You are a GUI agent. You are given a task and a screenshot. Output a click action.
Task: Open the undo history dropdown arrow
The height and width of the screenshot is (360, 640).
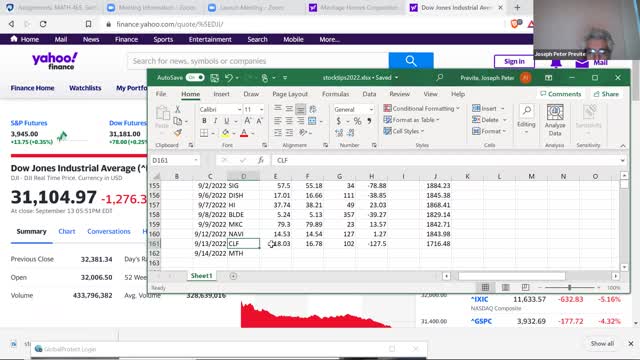237,78
